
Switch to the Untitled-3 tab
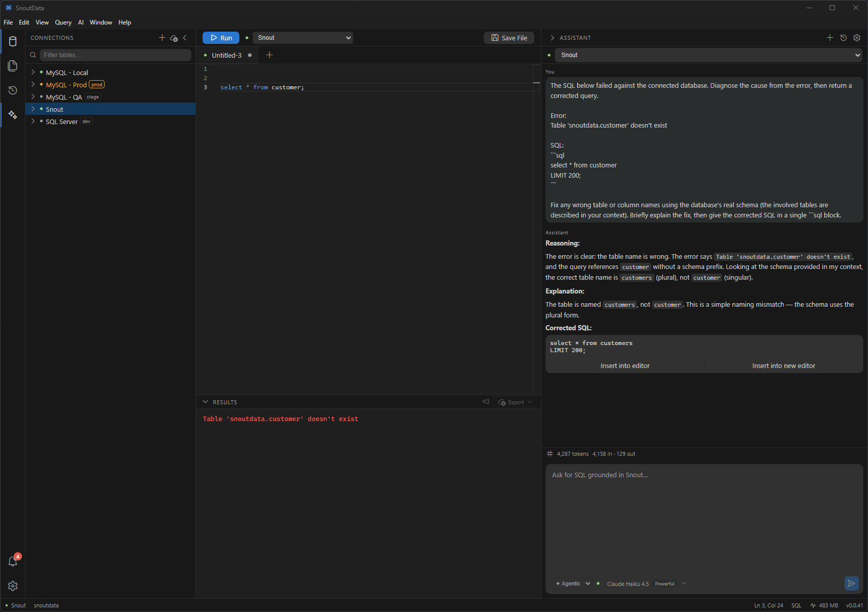click(227, 55)
